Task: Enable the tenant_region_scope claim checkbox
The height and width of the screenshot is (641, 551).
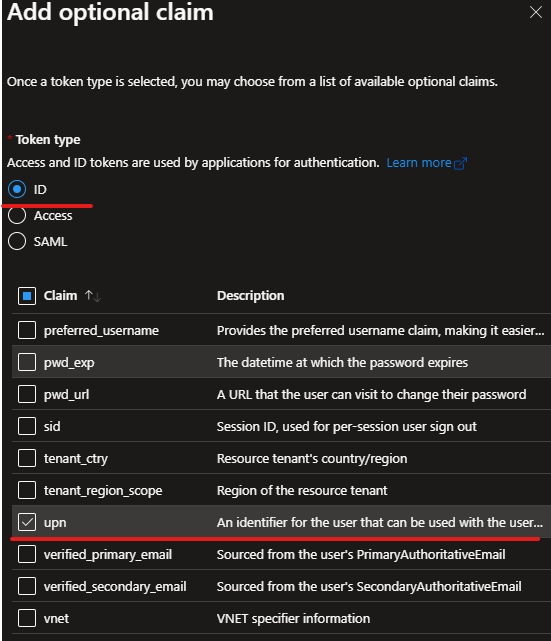Action: point(27,490)
